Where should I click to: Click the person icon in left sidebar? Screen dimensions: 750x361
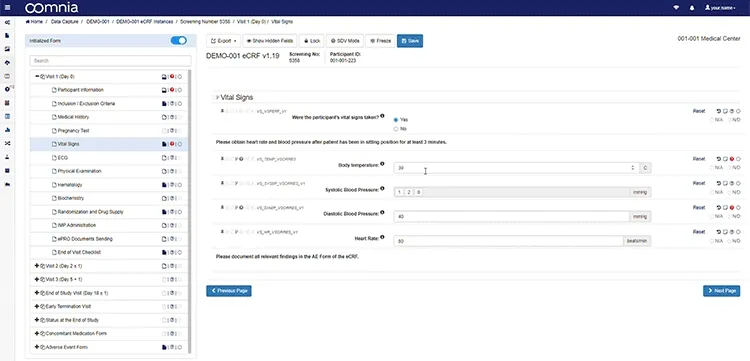click(x=7, y=157)
